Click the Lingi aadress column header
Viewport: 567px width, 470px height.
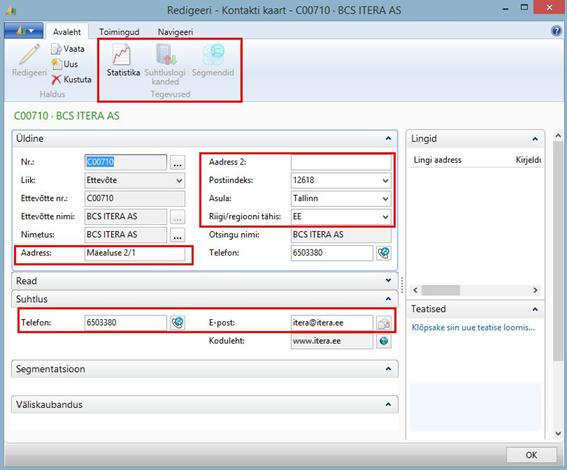point(437,160)
